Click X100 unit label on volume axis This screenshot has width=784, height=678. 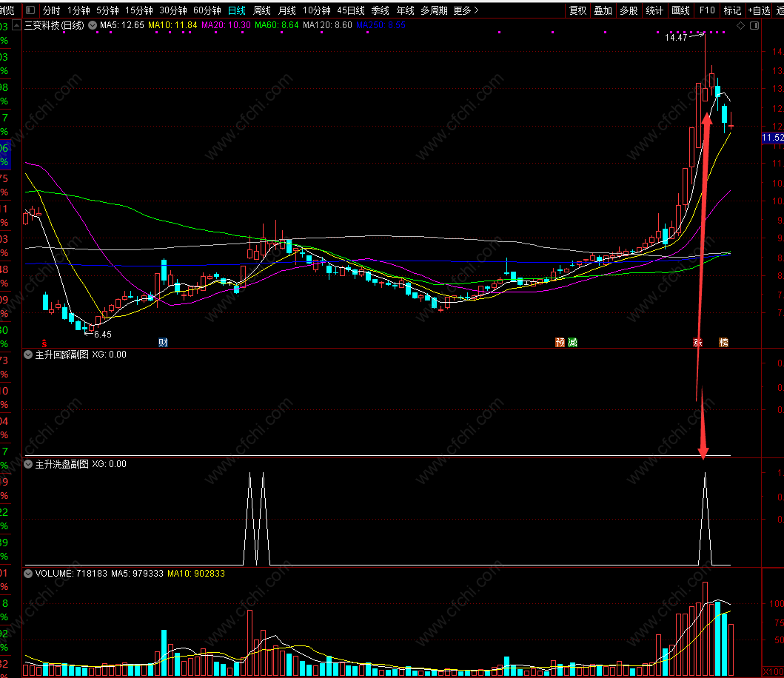click(x=773, y=672)
